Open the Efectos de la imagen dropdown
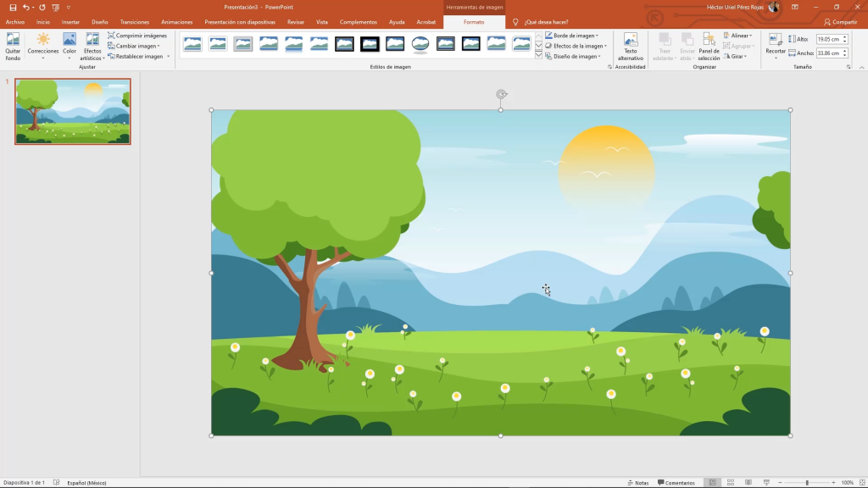868x488 pixels. (576, 46)
